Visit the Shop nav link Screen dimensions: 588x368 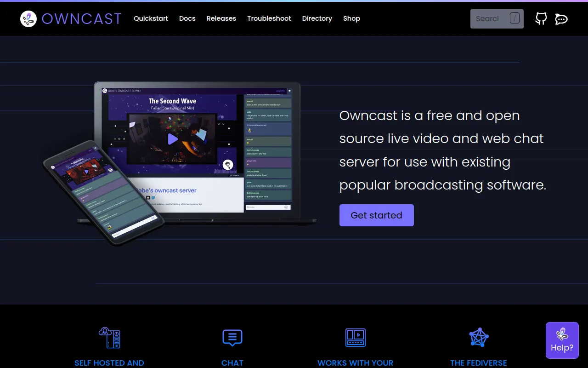pos(351,18)
